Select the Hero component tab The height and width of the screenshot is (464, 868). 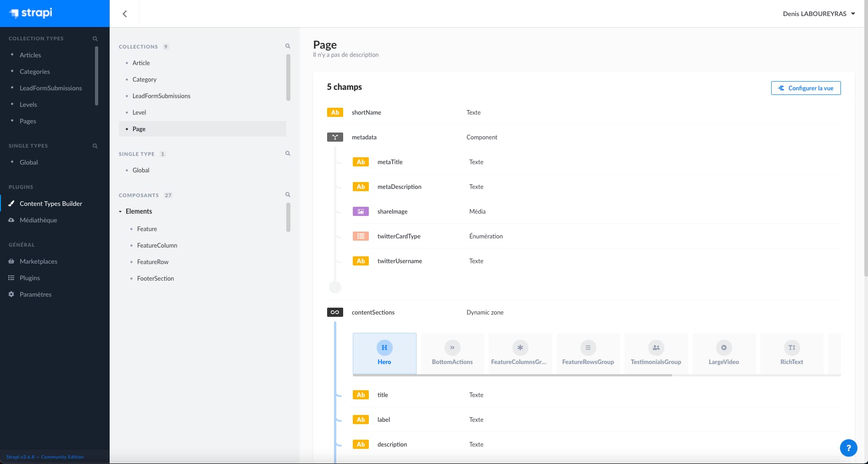click(x=384, y=354)
